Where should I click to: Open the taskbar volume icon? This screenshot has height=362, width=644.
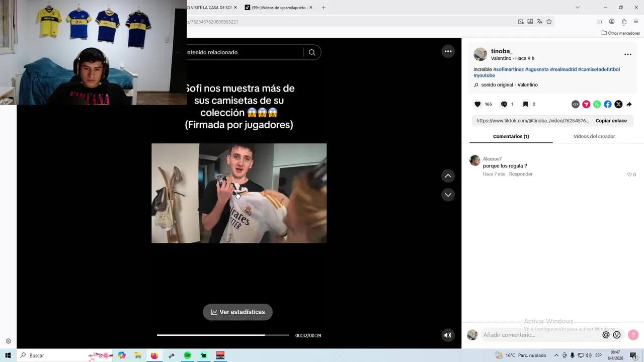[588, 355]
